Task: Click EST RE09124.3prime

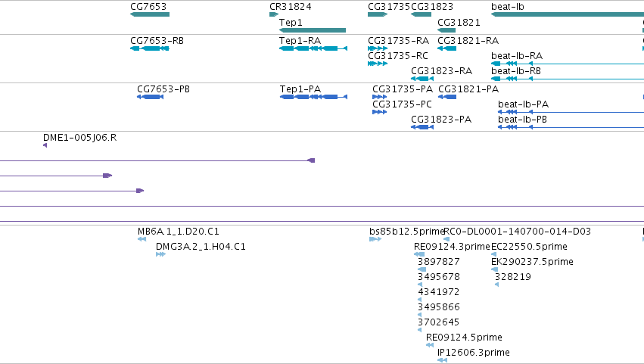Action: tap(419, 254)
